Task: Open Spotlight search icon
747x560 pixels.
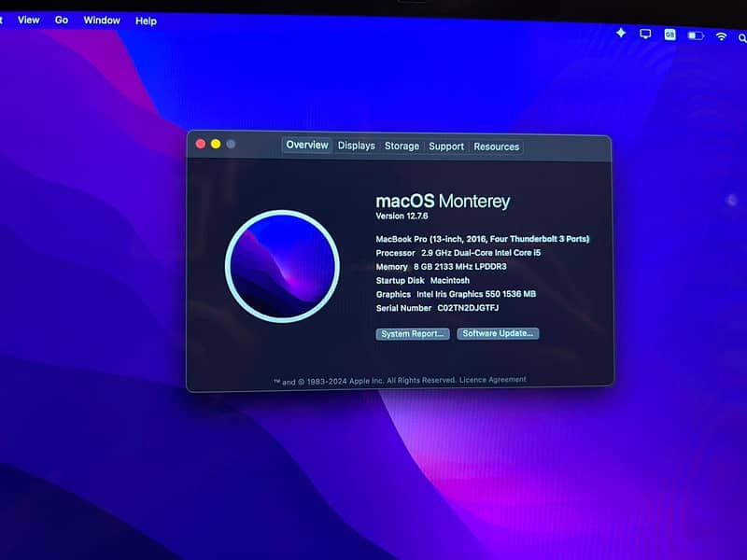Action: pyautogui.click(x=742, y=38)
